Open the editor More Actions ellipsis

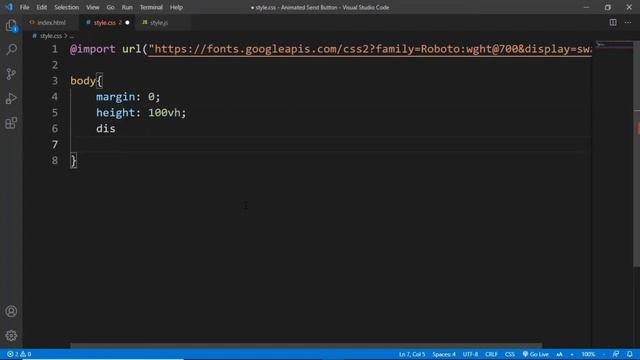click(x=628, y=22)
